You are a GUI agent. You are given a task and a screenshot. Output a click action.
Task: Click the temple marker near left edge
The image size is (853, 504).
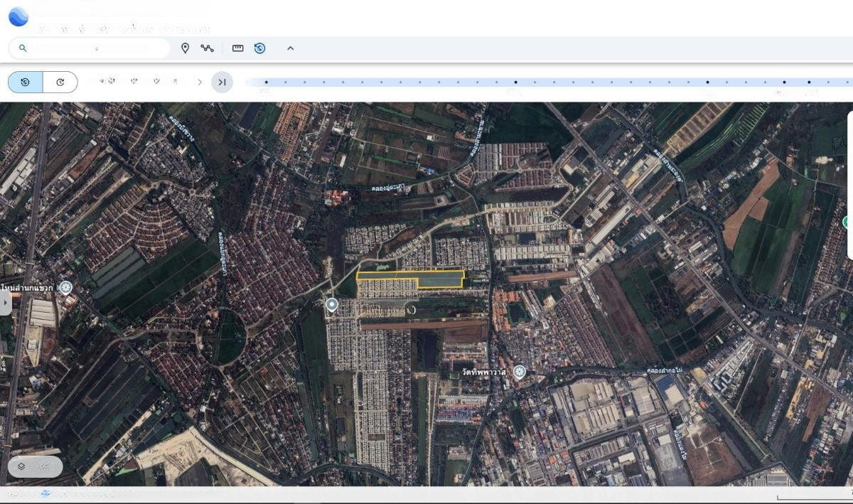point(66,287)
